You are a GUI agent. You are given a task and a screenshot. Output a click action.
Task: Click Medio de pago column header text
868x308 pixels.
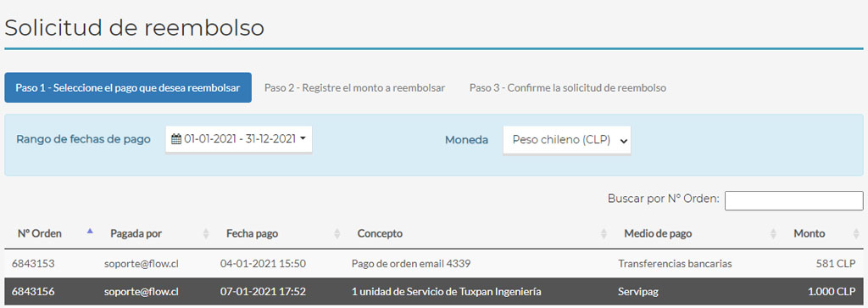pyautogui.click(x=658, y=234)
